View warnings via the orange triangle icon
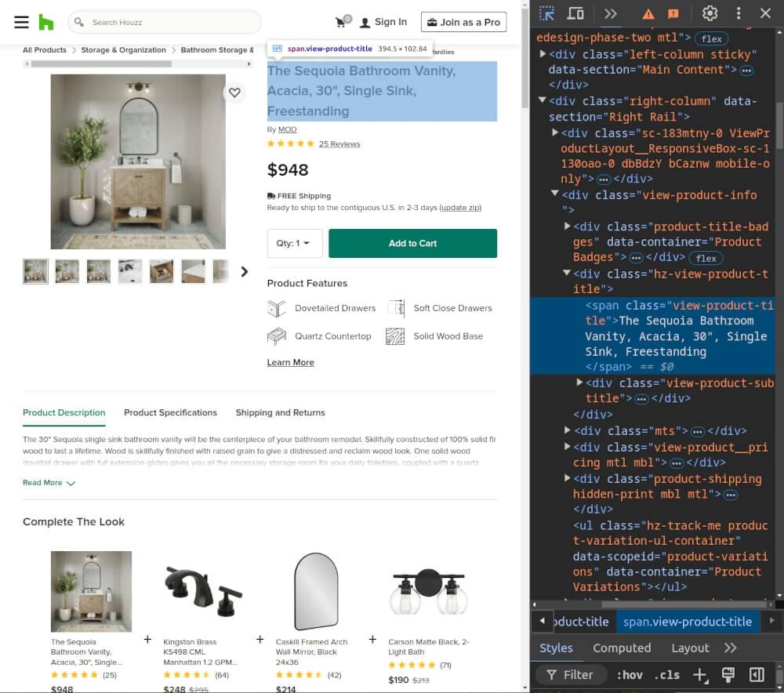 [x=647, y=13]
